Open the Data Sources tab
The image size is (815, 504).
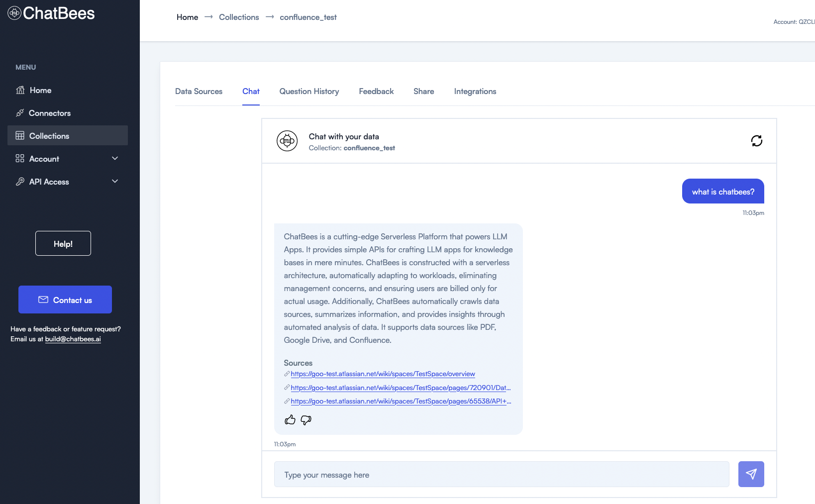tap(199, 92)
